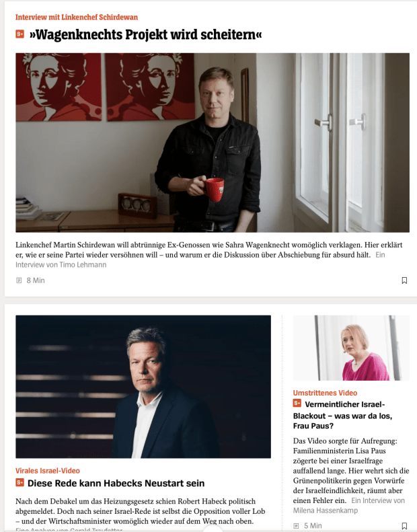Click the S+ badge beside Wagenknechts headline
This screenshot has width=417, height=532.
tap(20, 34)
